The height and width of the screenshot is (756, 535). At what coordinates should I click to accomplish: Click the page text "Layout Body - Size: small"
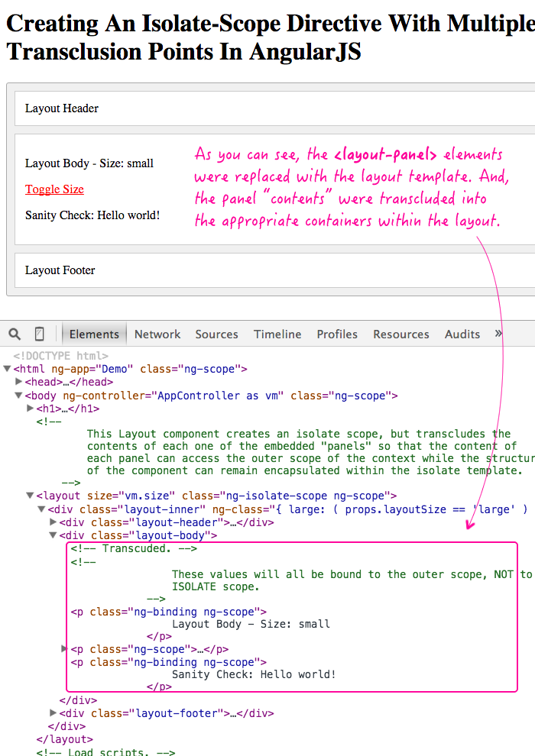tap(89, 163)
